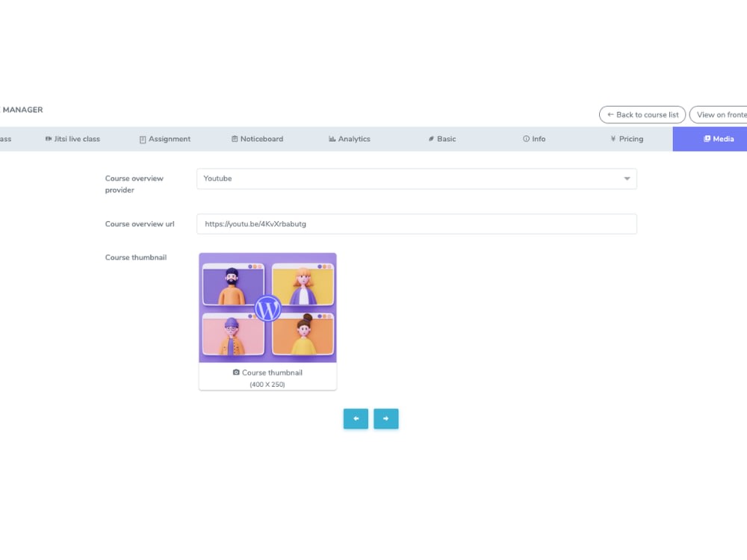Click the course thumbnail image
The height and width of the screenshot is (560, 747).
point(267,308)
